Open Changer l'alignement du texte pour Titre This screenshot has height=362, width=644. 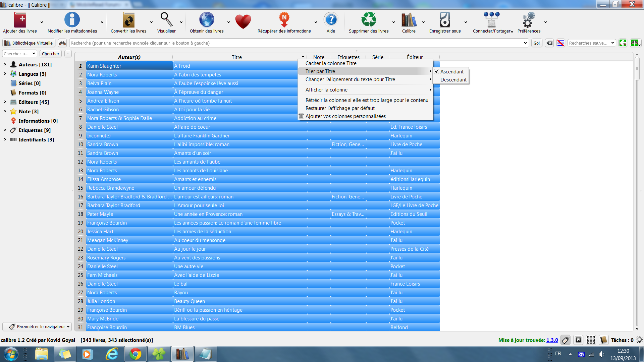click(366, 79)
